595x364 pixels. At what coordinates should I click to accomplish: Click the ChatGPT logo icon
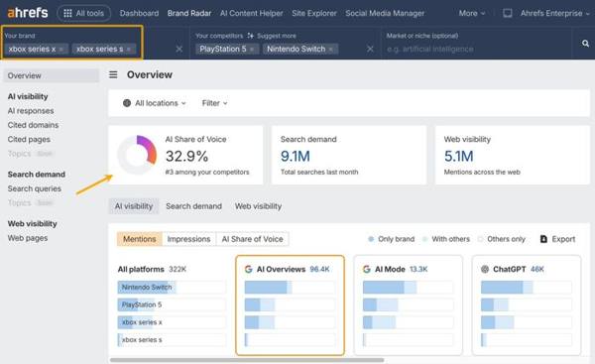[x=485, y=269]
